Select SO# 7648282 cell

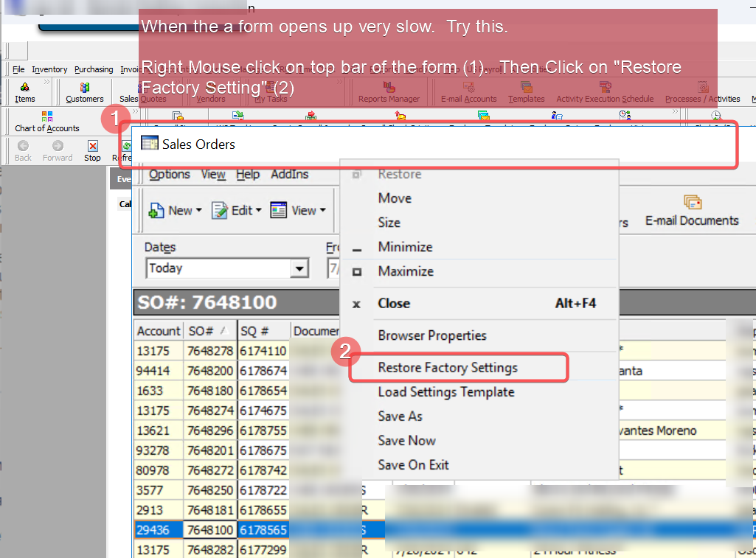[x=210, y=549]
